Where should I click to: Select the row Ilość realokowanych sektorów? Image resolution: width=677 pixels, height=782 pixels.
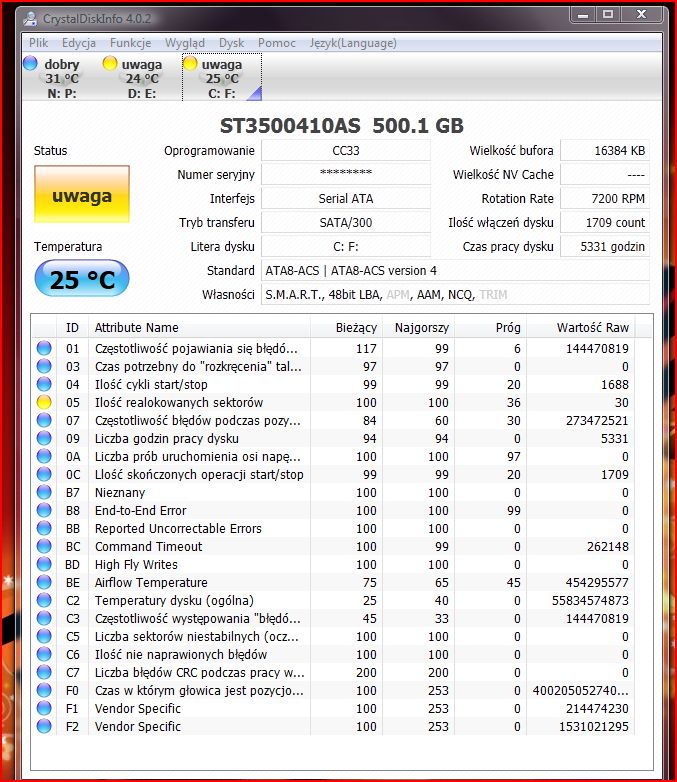click(333, 402)
